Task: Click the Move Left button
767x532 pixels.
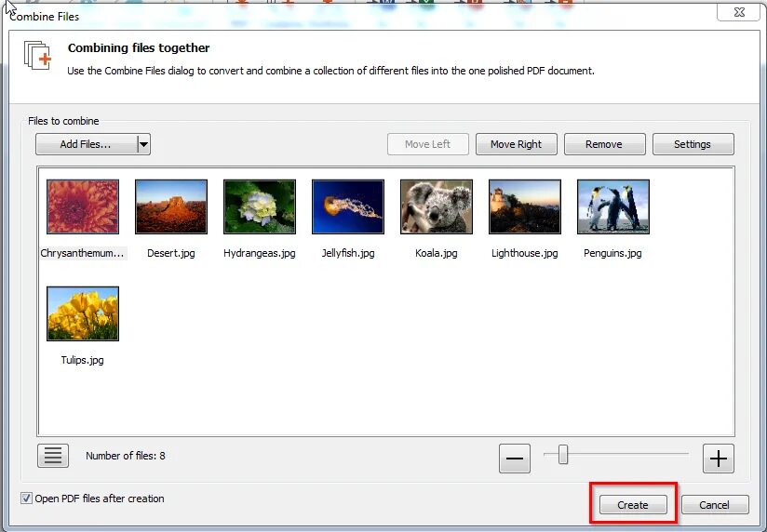Action: (x=427, y=144)
